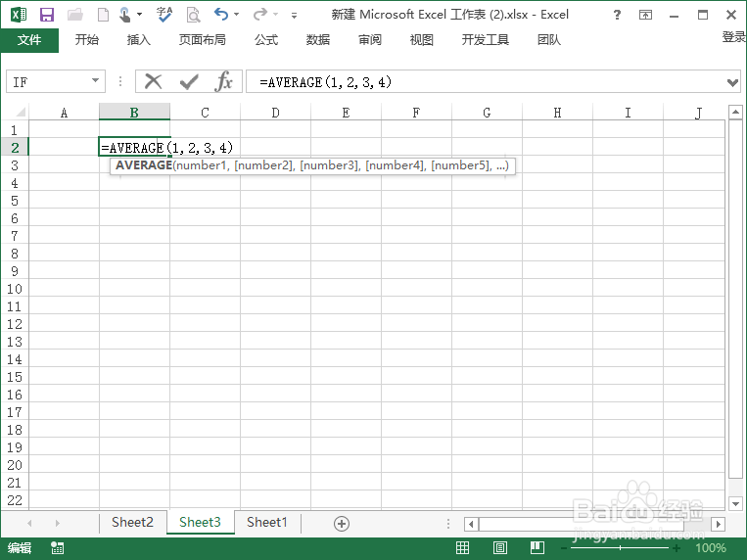Open Ribbon Display Options button
Viewport: 747px width, 560px height.
pos(645,16)
